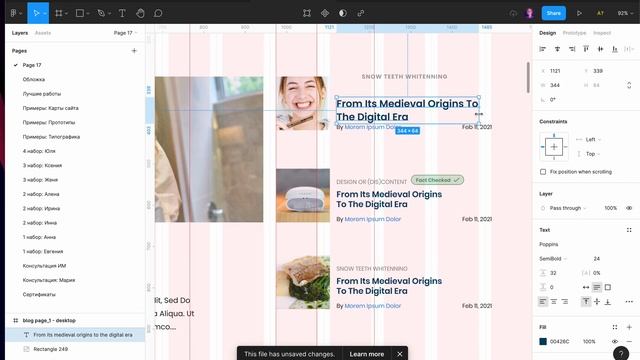Click Align left icon in Design panel
Screen dimensions: 640x360
pyautogui.click(x=542, y=49)
